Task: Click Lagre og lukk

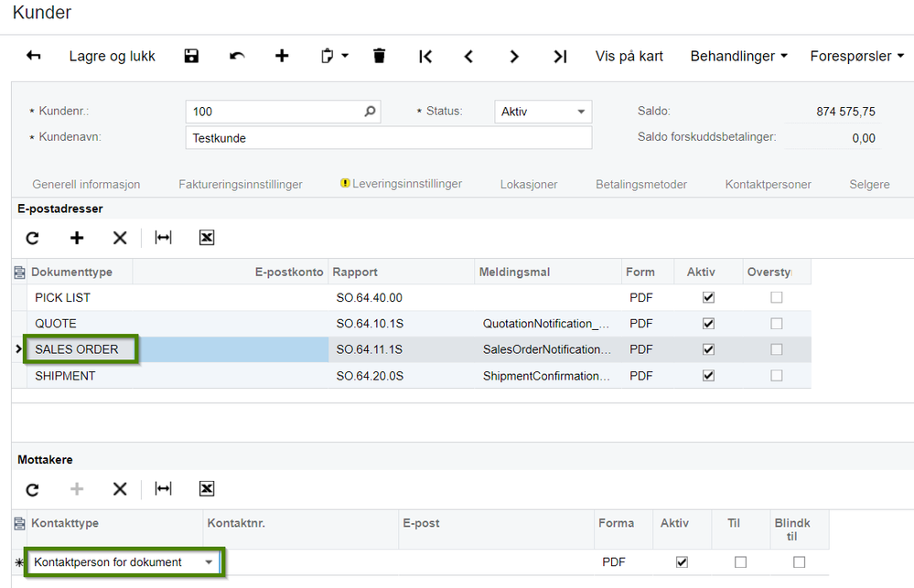Action: tap(112, 57)
